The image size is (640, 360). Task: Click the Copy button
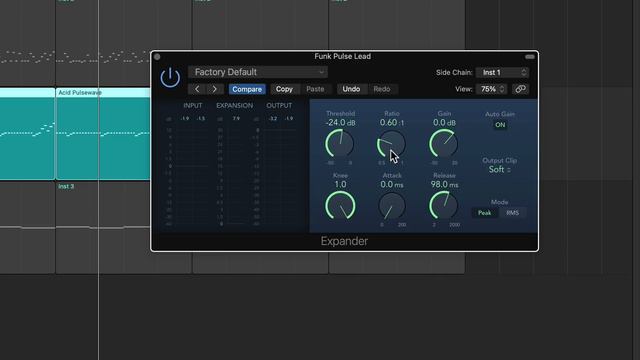pos(284,89)
